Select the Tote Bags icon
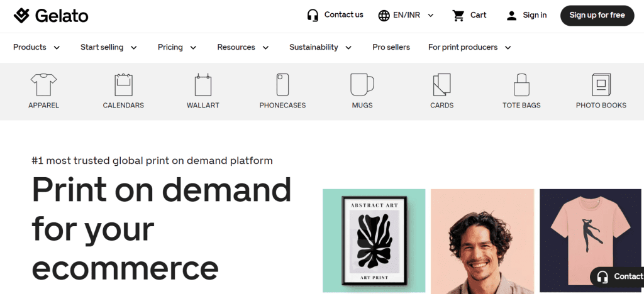Image resolution: width=644 pixels, height=294 pixels. coord(521,84)
